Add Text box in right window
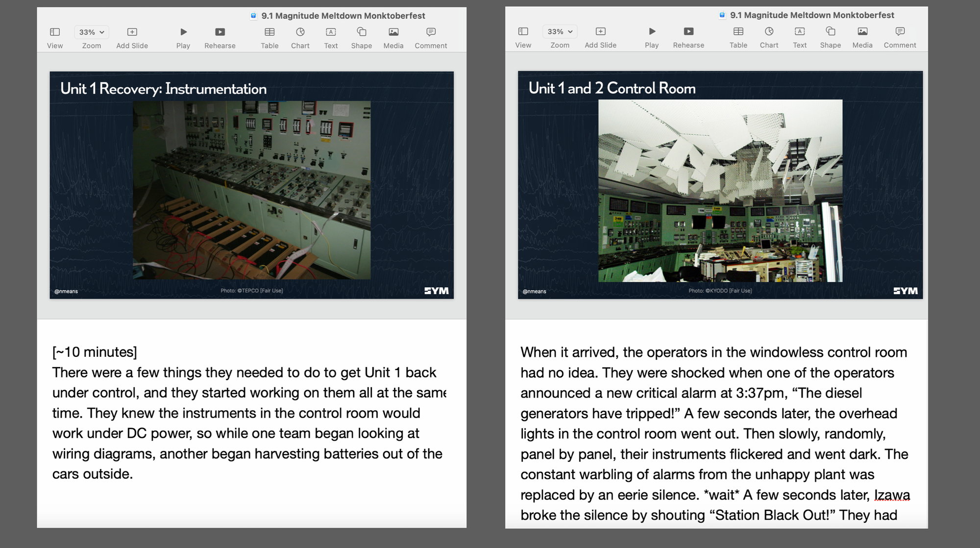 800,37
